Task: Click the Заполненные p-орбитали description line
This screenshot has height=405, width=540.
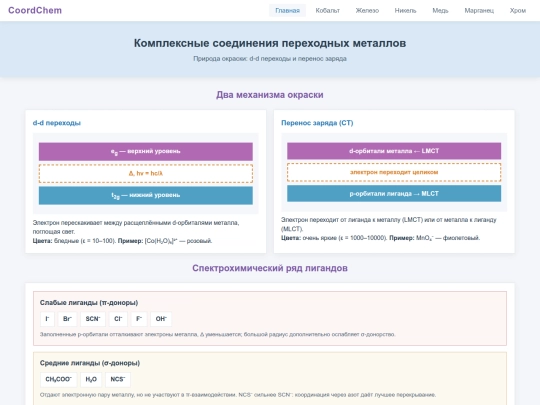Action: pyautogui.click(x=217, y=334)
